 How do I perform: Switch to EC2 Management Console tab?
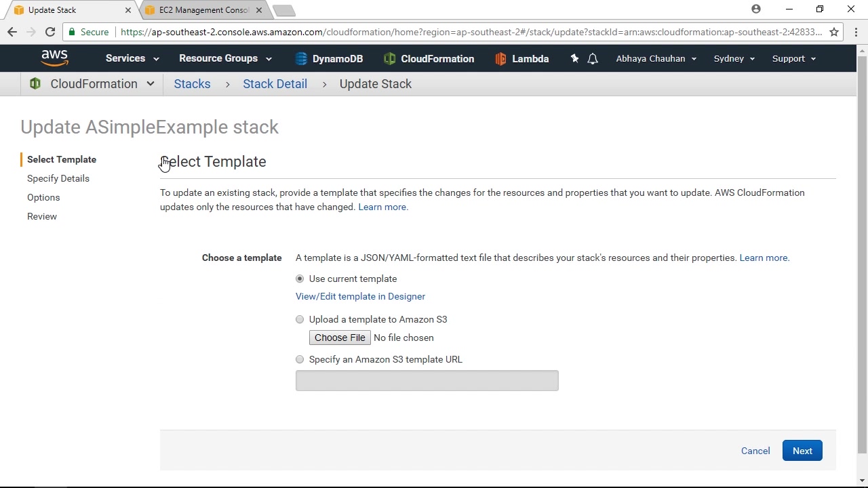[203, 10]
